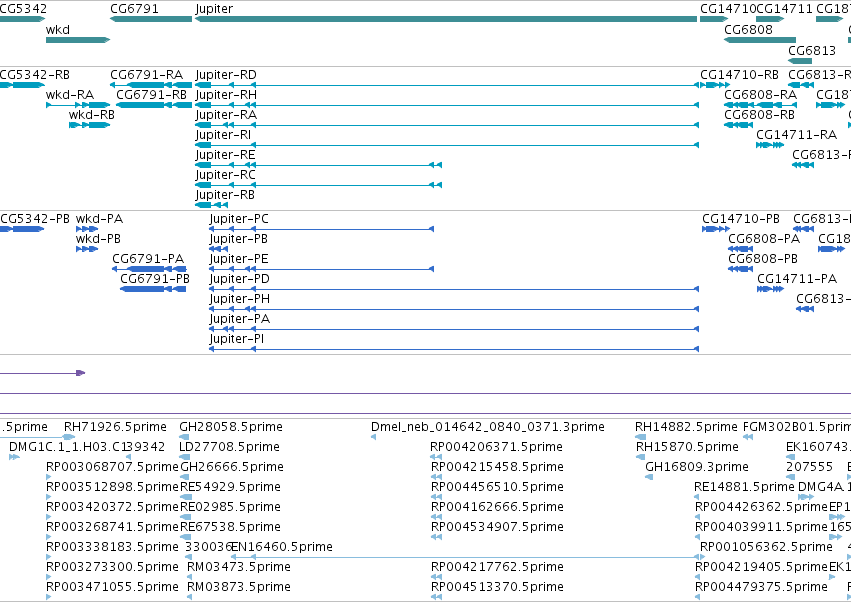This screenshot has width=851, height=602.
Task: Select protein Jupiter-PA
Action: 454,329
